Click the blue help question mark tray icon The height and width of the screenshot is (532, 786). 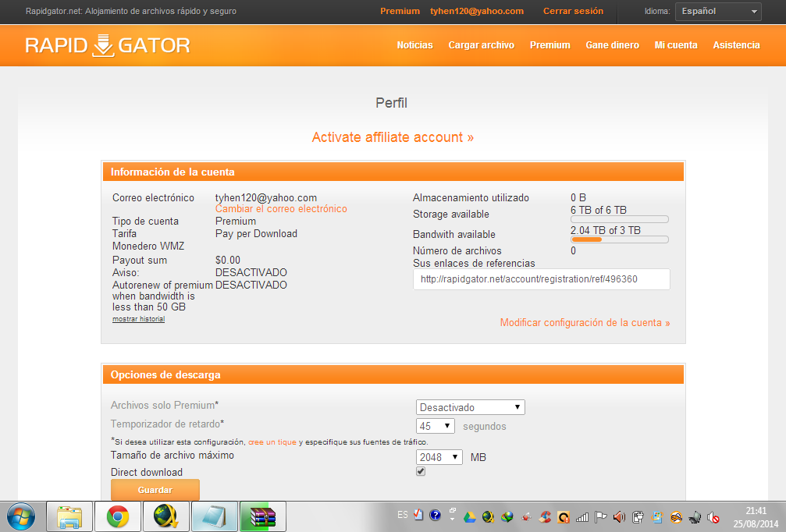click(x=435, y=515)
